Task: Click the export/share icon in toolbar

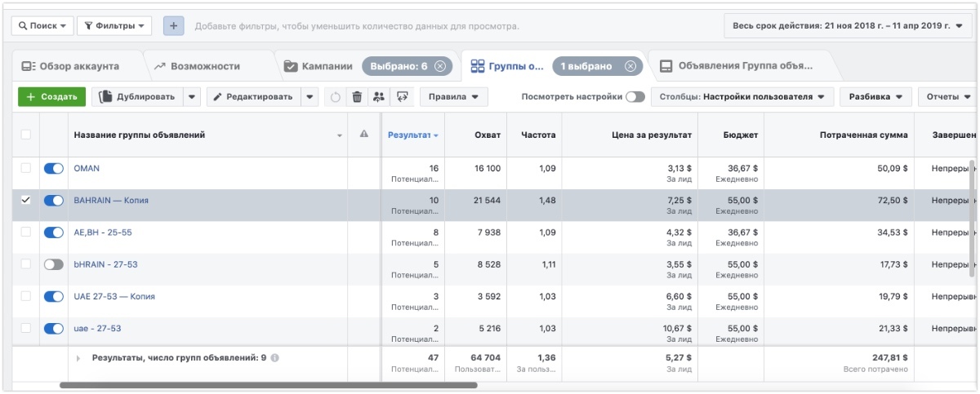Action: (401, 97)
